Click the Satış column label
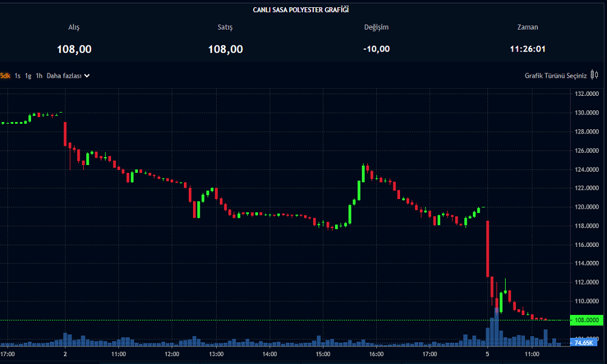Viewport: 607px width, 364px height. click(225, 27)
